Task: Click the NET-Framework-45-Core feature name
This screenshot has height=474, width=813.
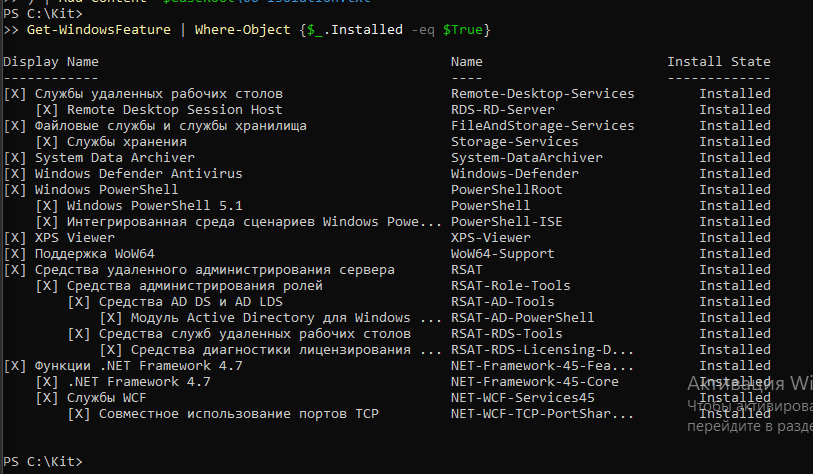Action: coord(535,382)
